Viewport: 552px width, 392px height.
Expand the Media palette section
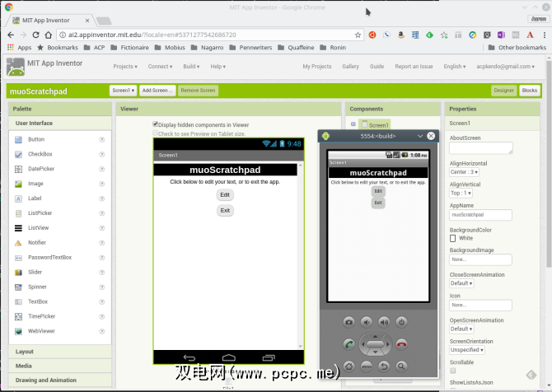click(x=60, y=366)
